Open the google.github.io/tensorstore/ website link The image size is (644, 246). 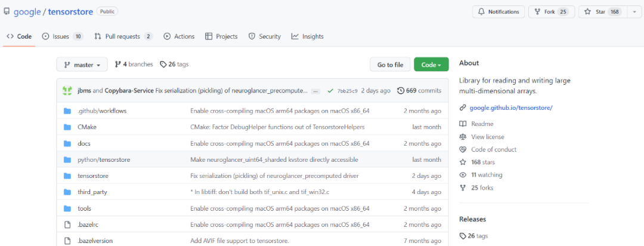click(x=511, y=108)
